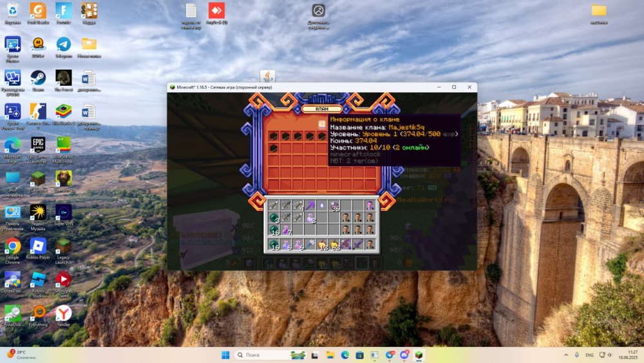The image size is (644, 363).
Task: Open folder in top-right desktop corner
Action: [x=598, y=14]
